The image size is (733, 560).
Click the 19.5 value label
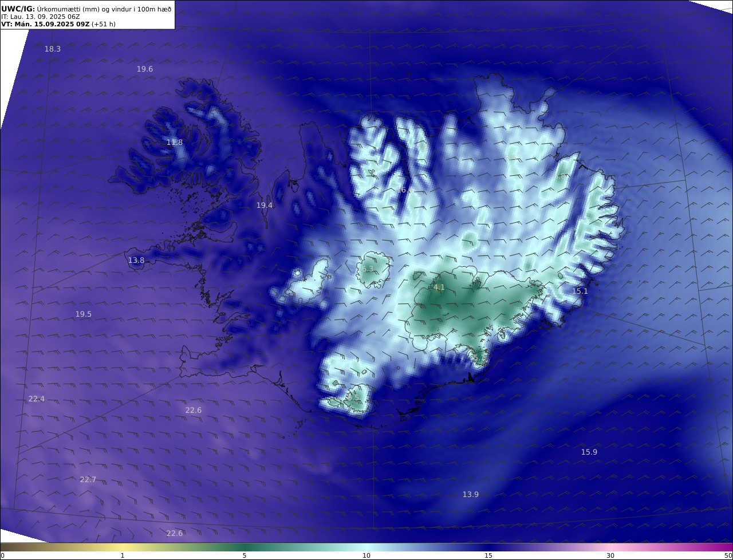pos(84,314)
